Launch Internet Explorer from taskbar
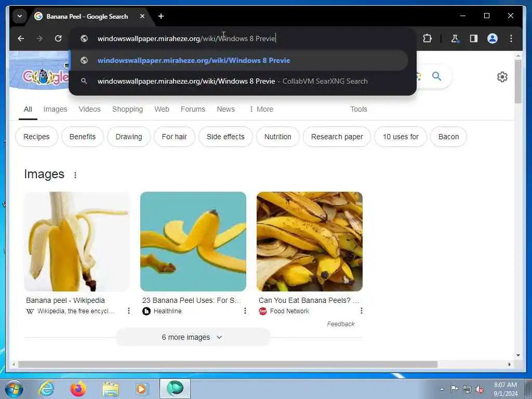The height and width of the screenshot is (399, 532). pos(46,389)
